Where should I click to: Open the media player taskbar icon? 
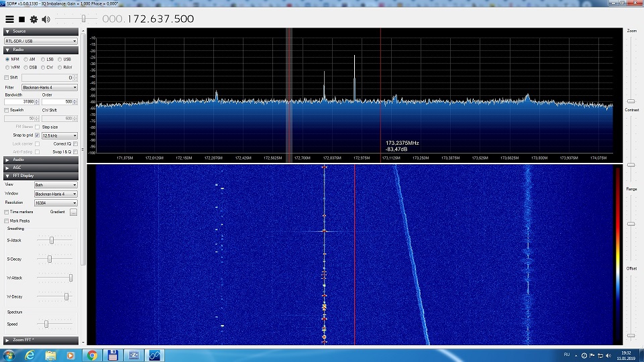coord(70,355)
